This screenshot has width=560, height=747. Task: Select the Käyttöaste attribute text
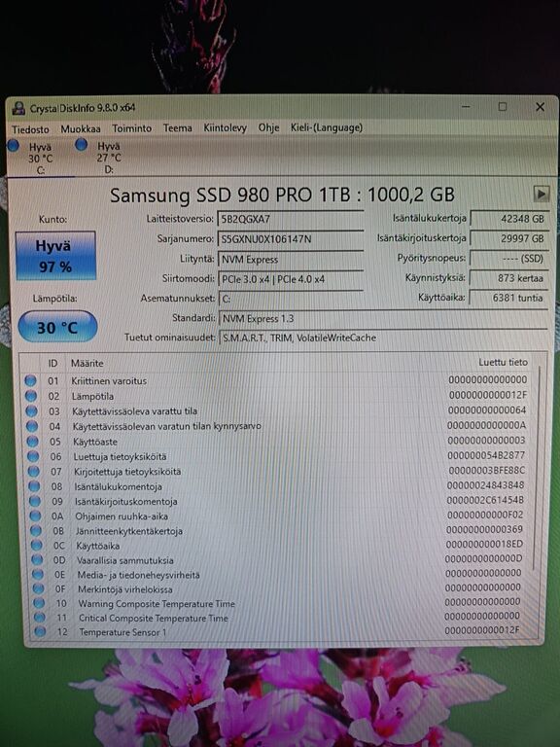[94, 442]
